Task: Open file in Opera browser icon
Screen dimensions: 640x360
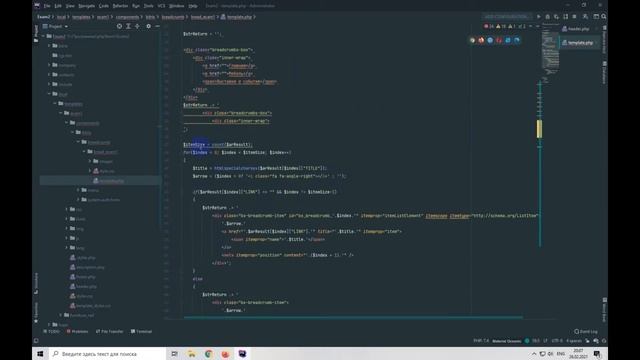Action: coord(499,40)
